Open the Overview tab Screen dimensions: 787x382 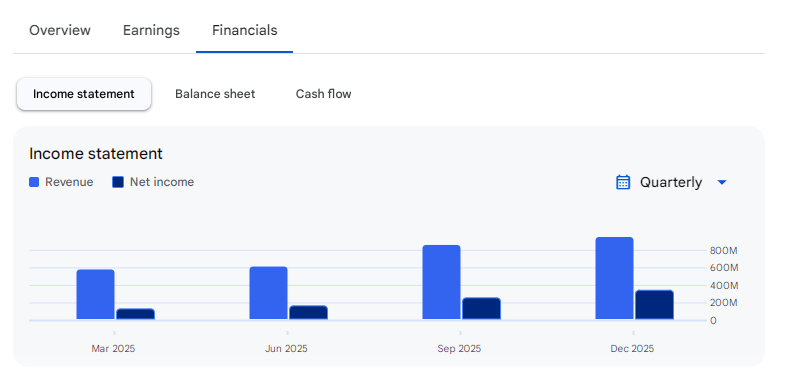[x=60, y=30]
